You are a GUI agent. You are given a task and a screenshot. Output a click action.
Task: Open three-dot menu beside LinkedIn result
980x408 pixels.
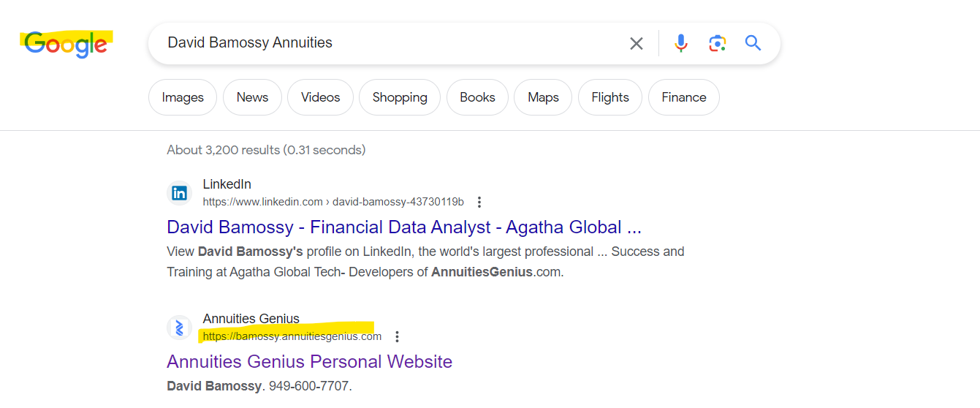(x=479, y=202)
